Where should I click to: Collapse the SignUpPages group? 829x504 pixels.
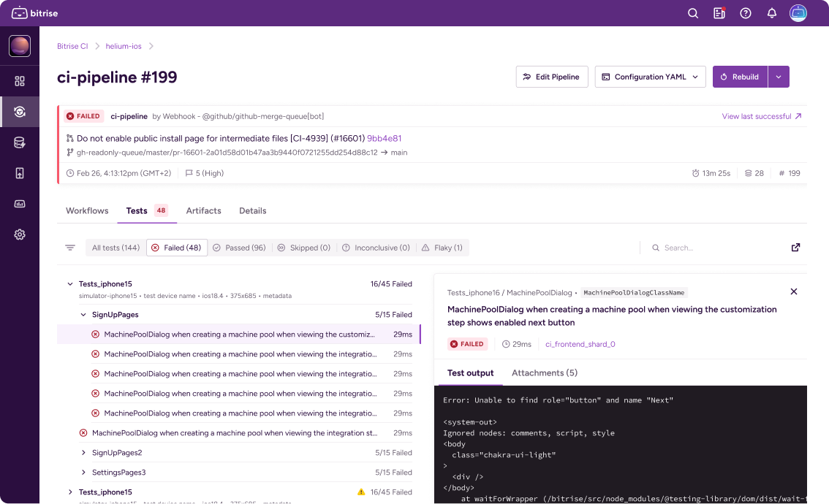pyautogui.click(x=83, y=315)
